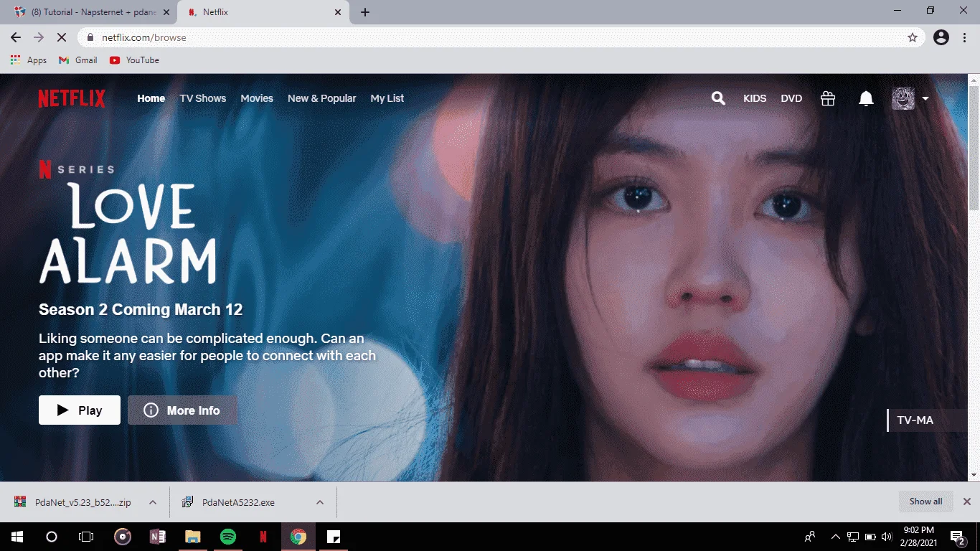This screenshot has width=980, height=551.
Task: Switch to Chrome in the taskbar
Action: [x=298, y=537]
